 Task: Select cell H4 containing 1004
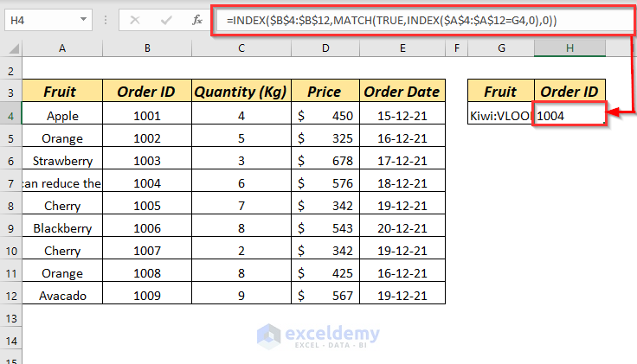[569, 115]
